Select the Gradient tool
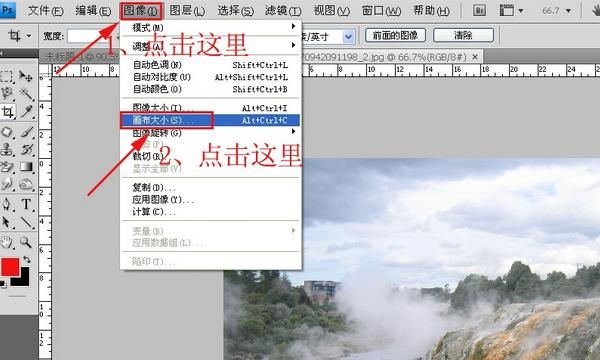Image resolution: width=600 pixels, height=360 pixels. (26, 167)
